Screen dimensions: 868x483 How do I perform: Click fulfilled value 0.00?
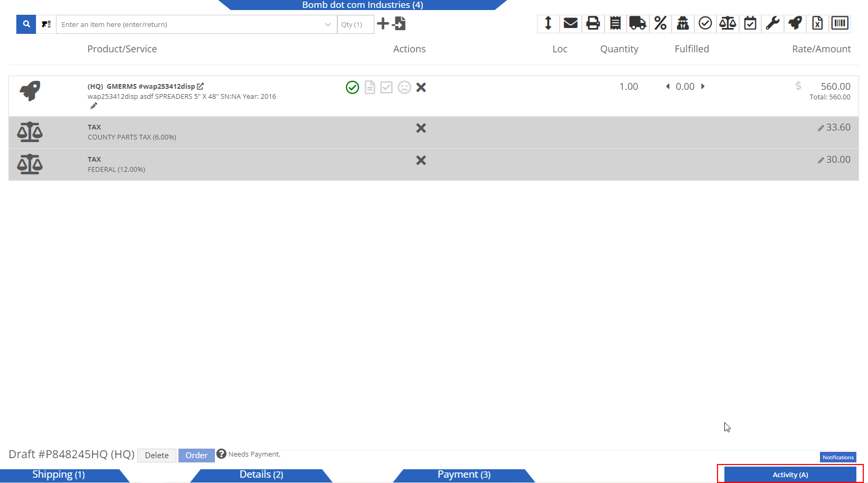coord(685,86)
